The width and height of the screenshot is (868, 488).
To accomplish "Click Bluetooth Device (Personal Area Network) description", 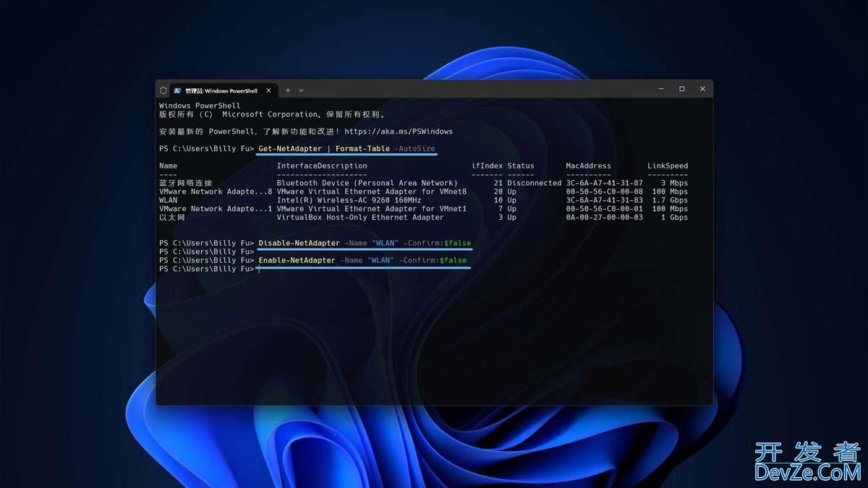I will (367, 183).
